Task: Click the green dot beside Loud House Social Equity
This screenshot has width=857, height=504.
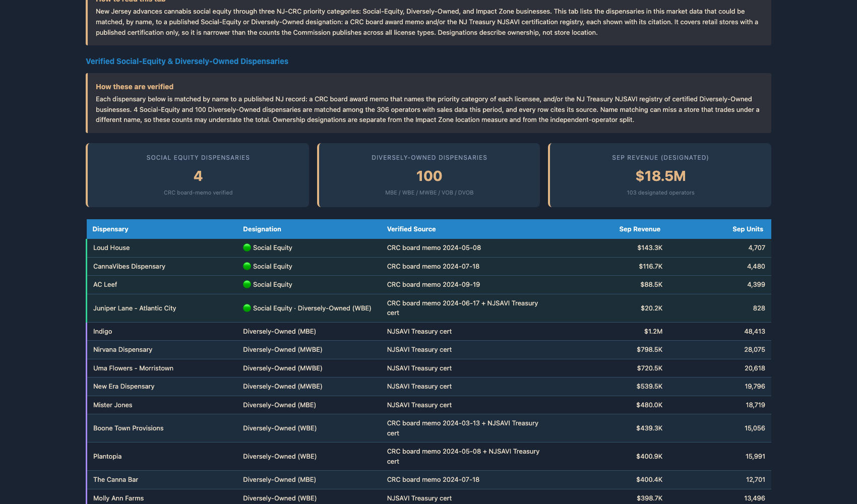Action: point(247,247)
